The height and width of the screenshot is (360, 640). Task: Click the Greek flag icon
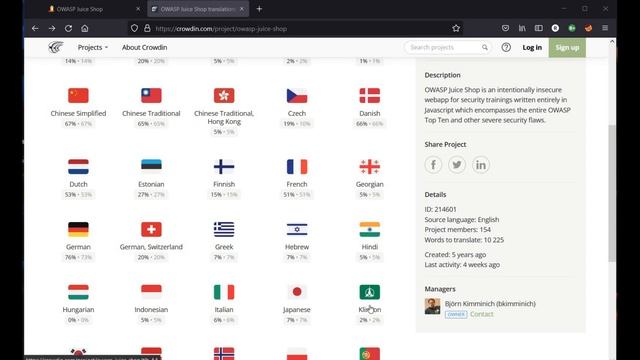(x=224, y=229)
